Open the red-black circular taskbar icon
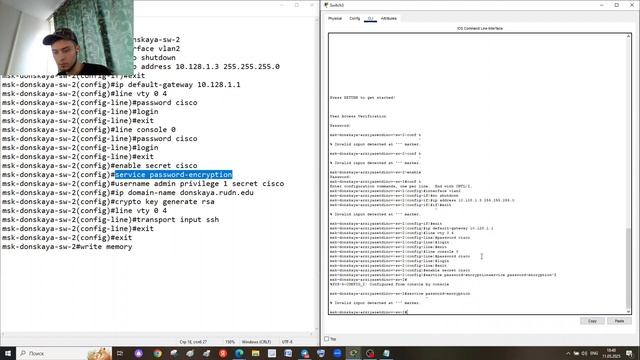Viewport: 640px width, 360px height. [x=370, y=353]
